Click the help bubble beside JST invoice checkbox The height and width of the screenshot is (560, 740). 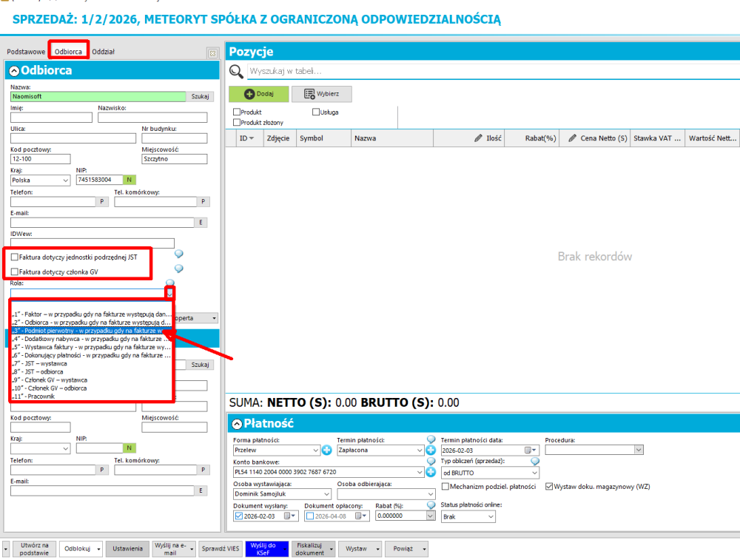click(x=178, y=254)
